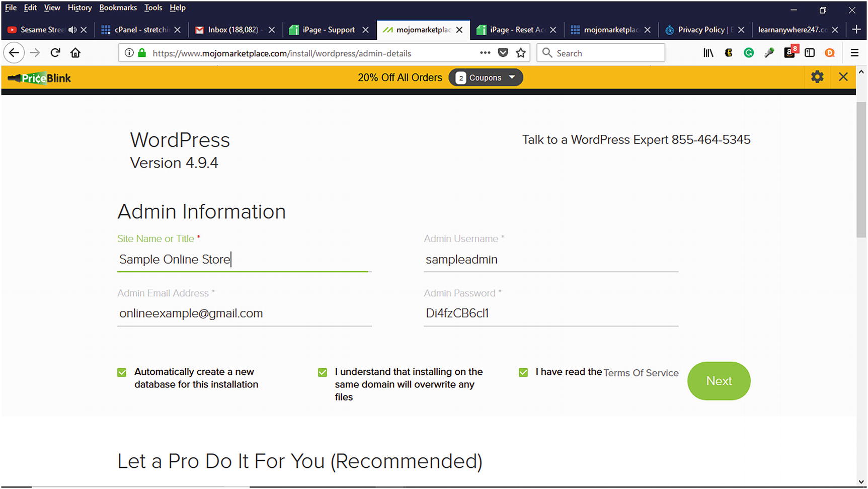Open the Firefox hamburger menu

pyautogui.click(x=854, y=53)
